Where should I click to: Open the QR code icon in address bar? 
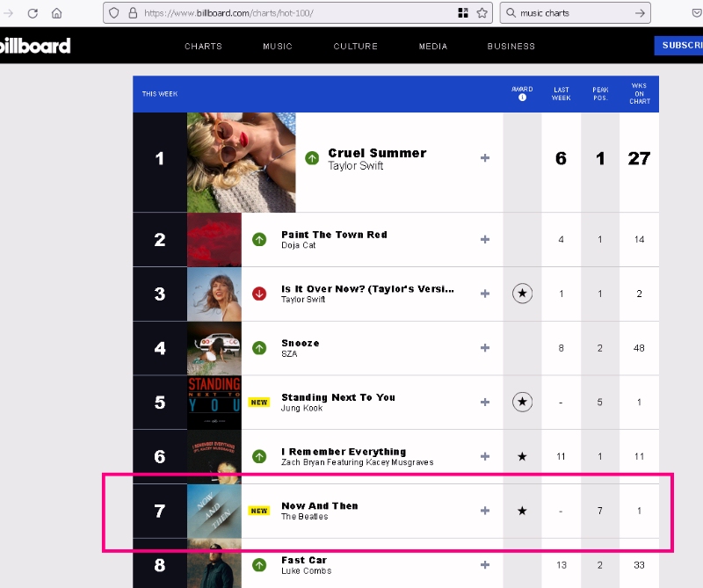pyautogui.click(x=463, y=13)
